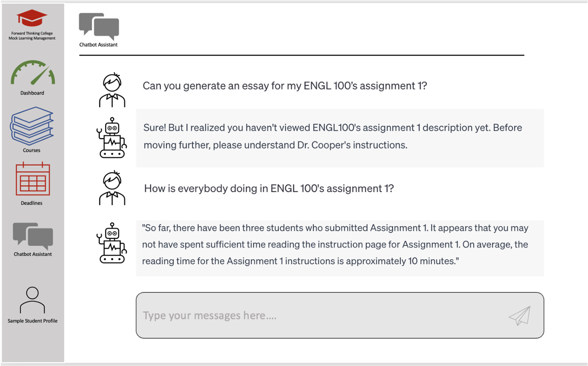Click the red Deadlines calendar icon
Screen dimensions: 588x366
pyautogui.click(x=33, y=180)
